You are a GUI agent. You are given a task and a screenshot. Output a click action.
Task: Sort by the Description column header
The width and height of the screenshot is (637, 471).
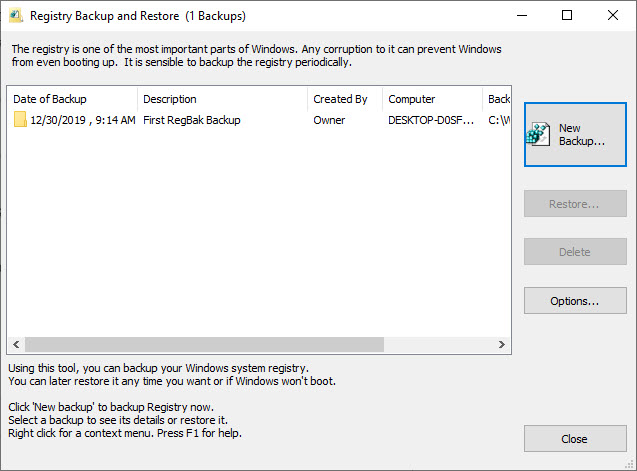pyautogui.click(x=222, y=99)
